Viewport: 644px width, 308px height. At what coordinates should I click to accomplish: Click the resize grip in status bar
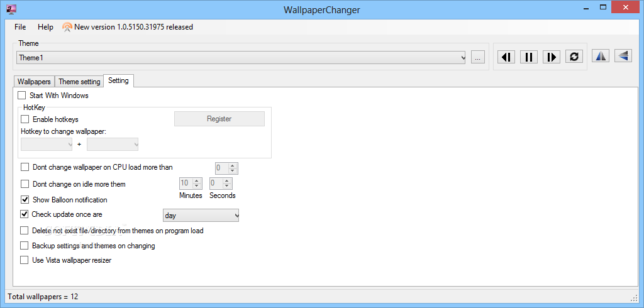(633, 297)
